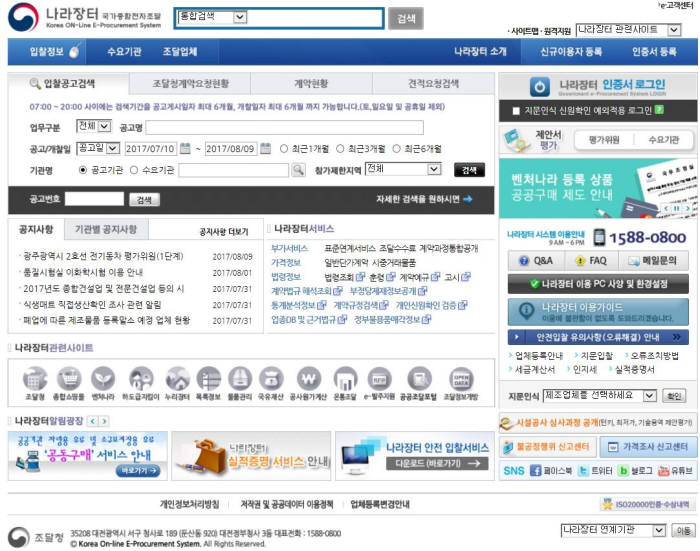Open the 물품관리 icon

click(240, 379)
